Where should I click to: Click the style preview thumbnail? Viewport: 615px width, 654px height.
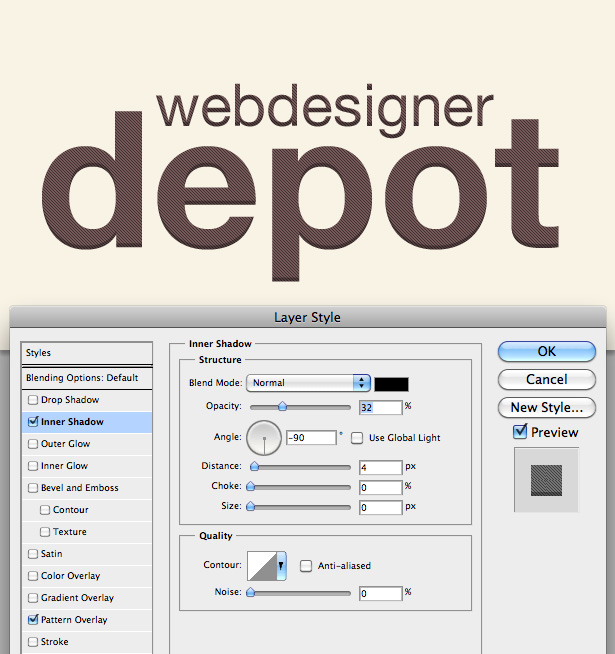point(546,480)
